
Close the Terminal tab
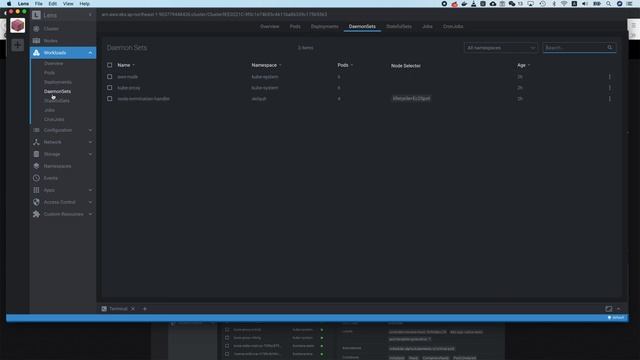coord(133,309)
